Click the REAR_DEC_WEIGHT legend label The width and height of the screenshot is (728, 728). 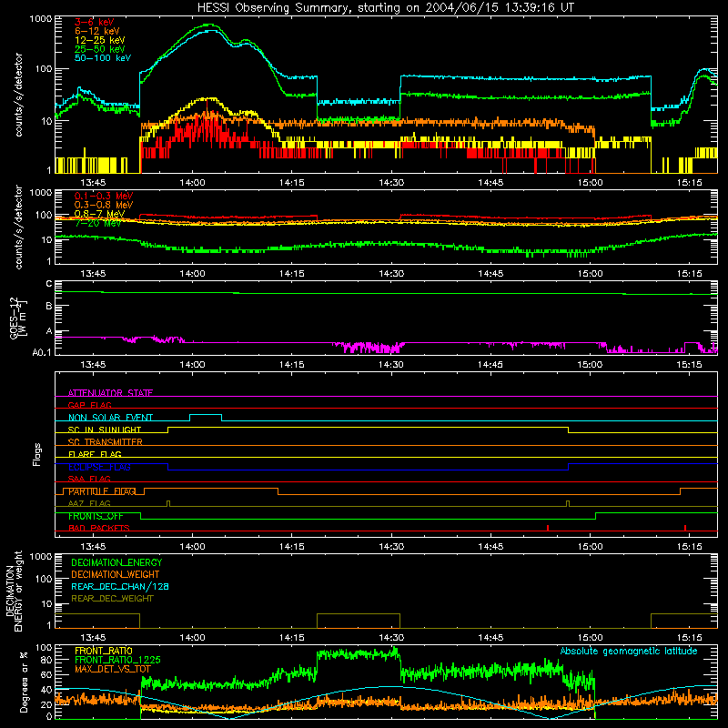[112, 599]
